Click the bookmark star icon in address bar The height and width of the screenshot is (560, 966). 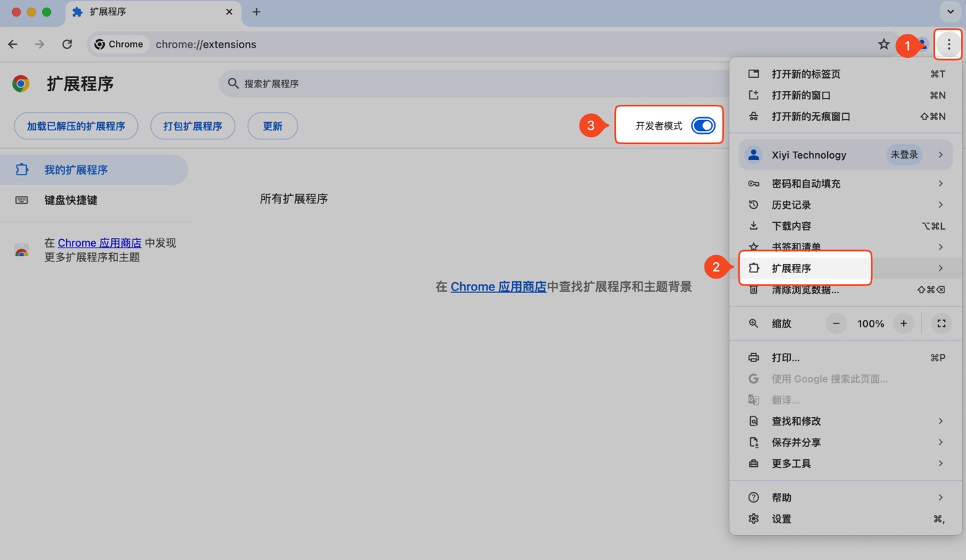point(883,44)
